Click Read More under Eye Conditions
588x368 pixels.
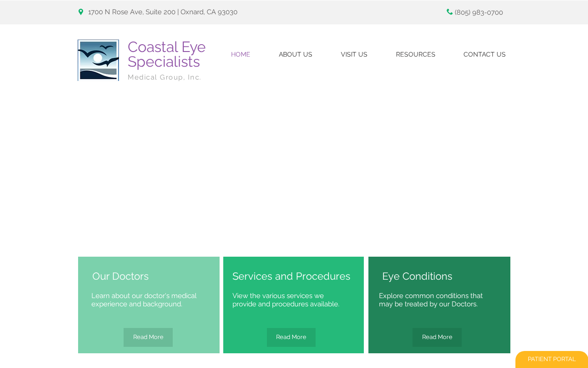coord(437,337)
